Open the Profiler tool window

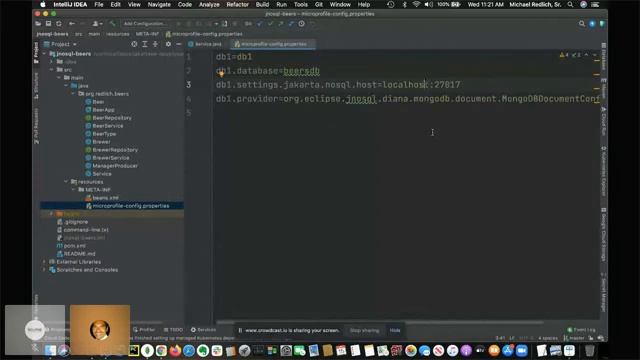[144, 329]
